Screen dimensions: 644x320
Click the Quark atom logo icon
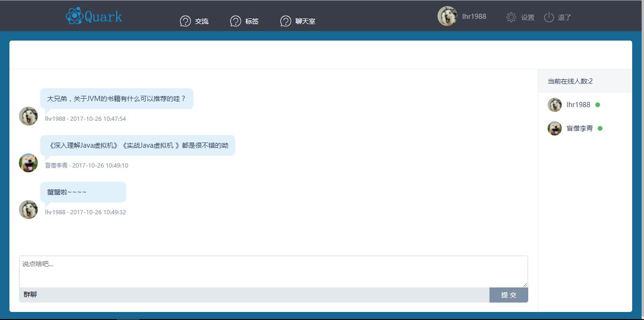(x=74, y=16)
